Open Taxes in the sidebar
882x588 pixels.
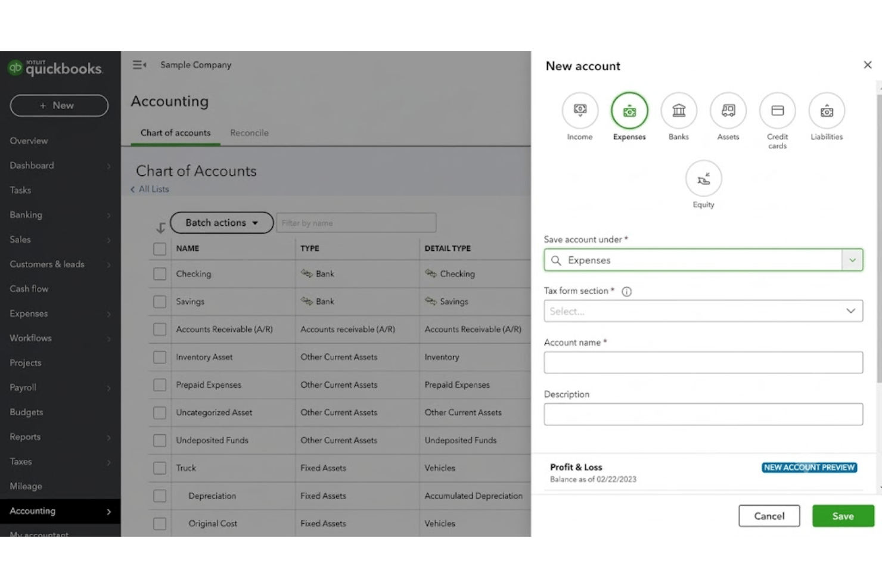pos(21,462)
